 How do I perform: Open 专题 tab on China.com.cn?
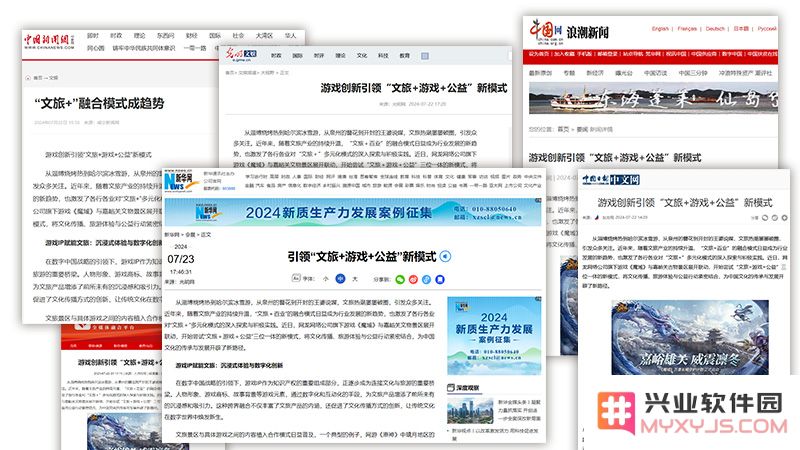(x=569, y=73)
